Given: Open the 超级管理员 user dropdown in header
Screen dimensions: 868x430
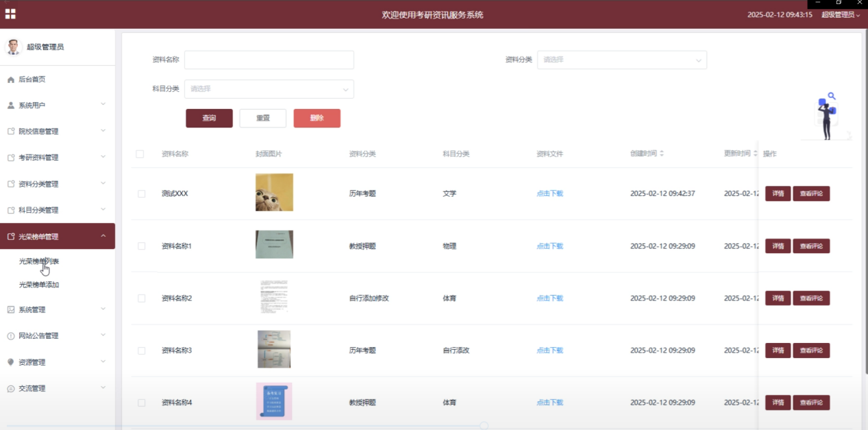Looking at the screenshot, I should pos(841,14).
